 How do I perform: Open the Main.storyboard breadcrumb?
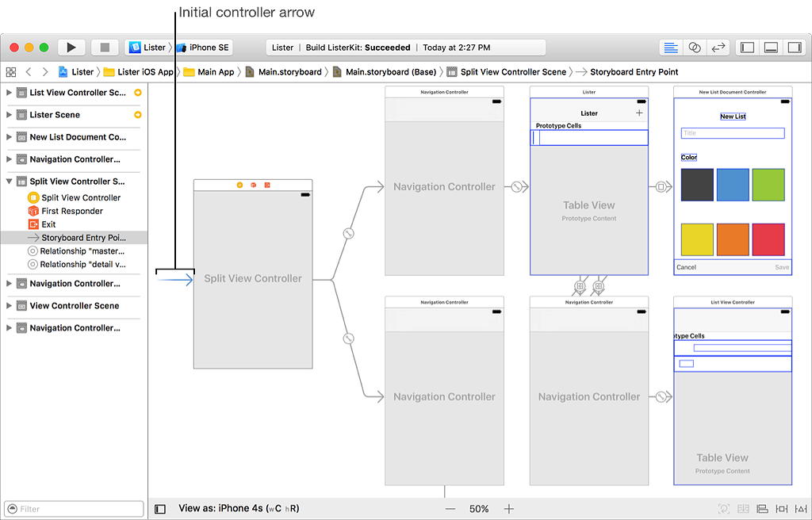pyautogui.click(x=283, y=72)
